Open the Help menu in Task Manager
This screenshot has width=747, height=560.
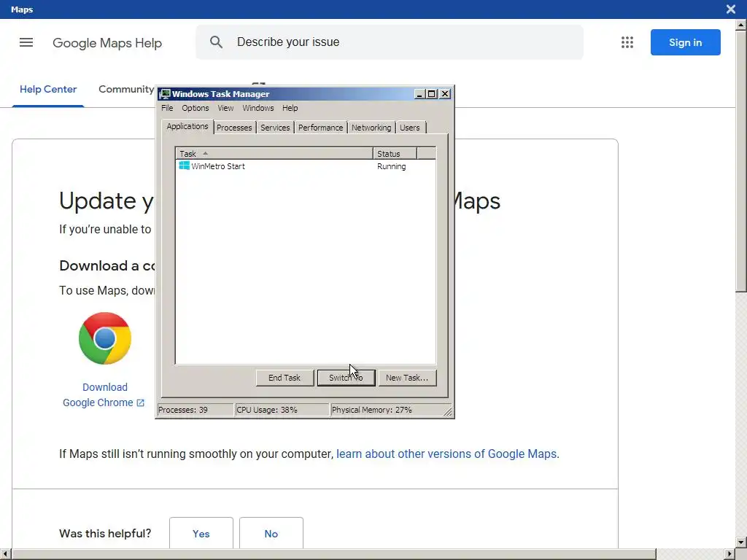pos(290,108)
